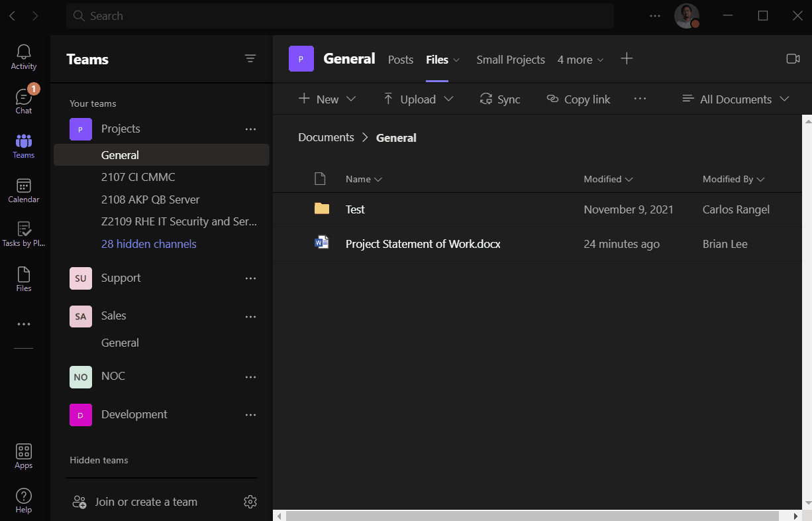Viewport: 812px width, 521px height.
Task: Open the 4 more tabs dropdown
Action: (x=581, y=60)
